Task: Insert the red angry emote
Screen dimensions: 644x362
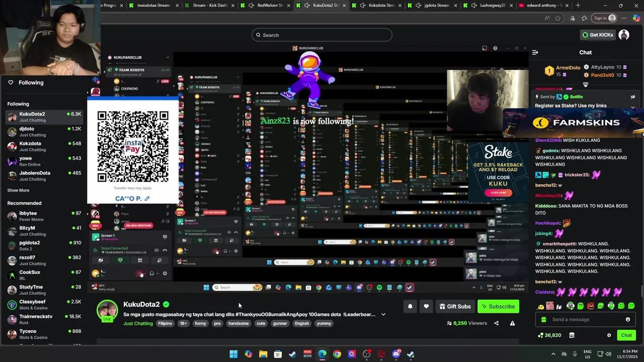Action: click(x=591, y=306)
